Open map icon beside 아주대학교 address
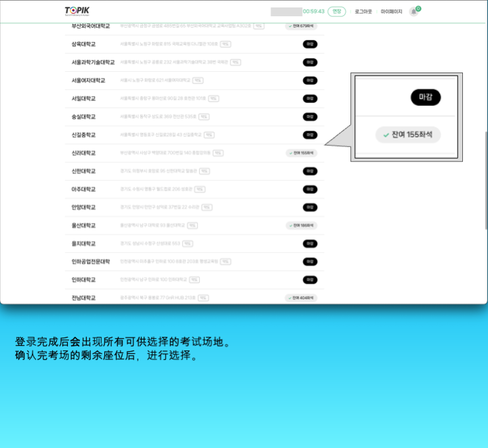This screenshot has height=448, width=488. (x=200, y=189)
